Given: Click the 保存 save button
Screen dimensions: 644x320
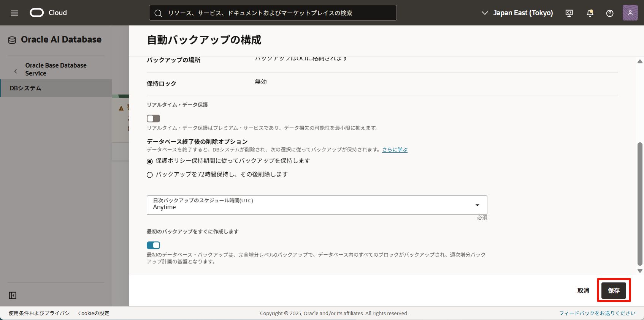Looking at the screenshot, I should [x=614, y=290].
